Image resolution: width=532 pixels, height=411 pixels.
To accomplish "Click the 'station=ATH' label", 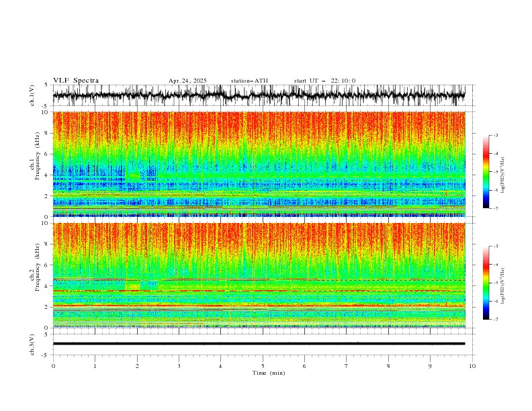I will point(249,81).
